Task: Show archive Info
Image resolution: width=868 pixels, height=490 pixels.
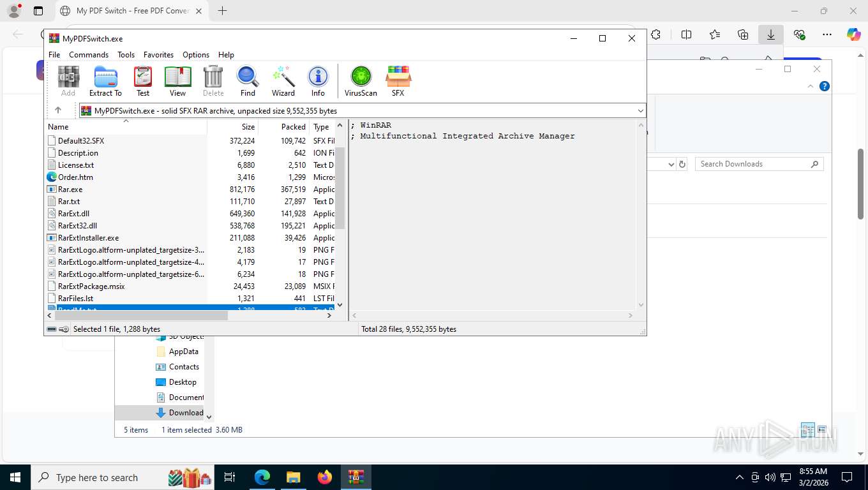Action: pyautogui.click(x=318, y=81)
